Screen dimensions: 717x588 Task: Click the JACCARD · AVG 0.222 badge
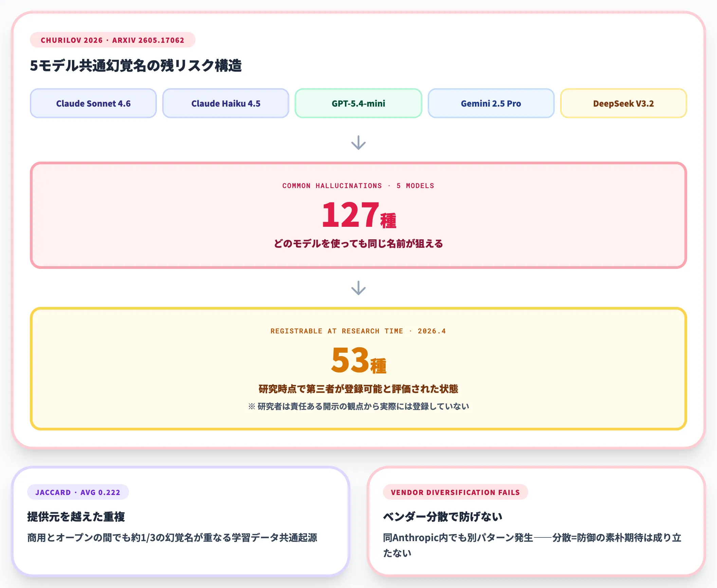78,492
